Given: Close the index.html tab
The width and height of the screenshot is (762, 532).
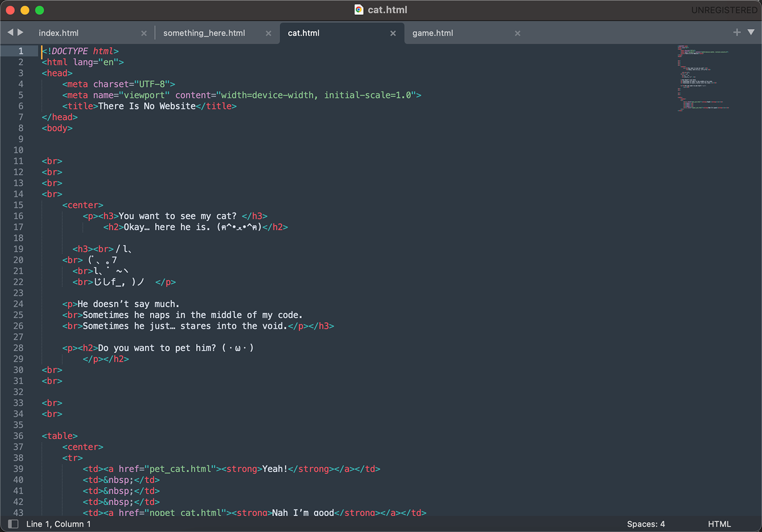Looking at the screenshot, I should coord(144,34).
